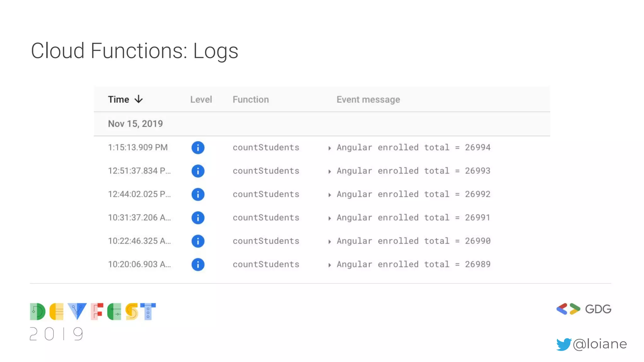Click message 'Angular enrolled total = 26989'
Screen dimensions: 644x362
414,265
